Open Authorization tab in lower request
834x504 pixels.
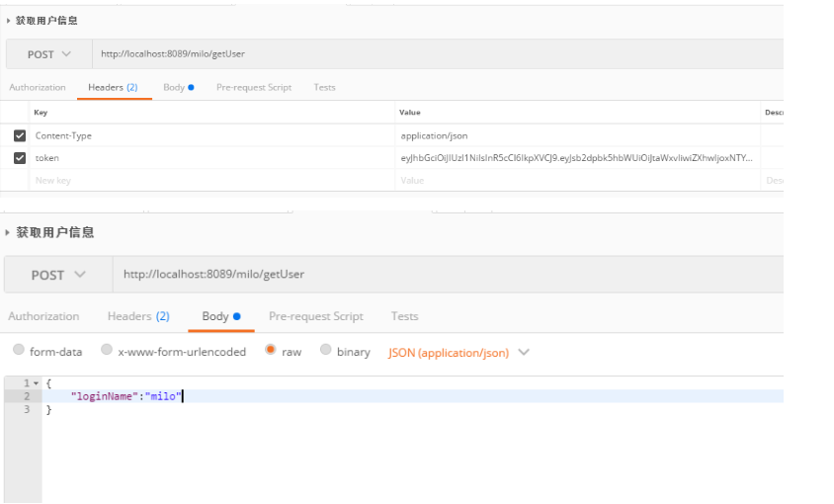(x=43, y=316)
